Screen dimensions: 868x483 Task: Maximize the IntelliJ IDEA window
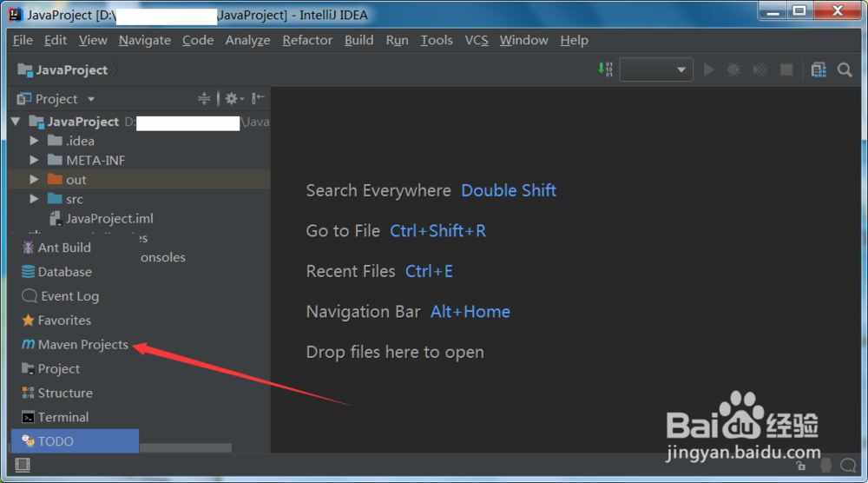pyautogui.click(x=799, y=11)
